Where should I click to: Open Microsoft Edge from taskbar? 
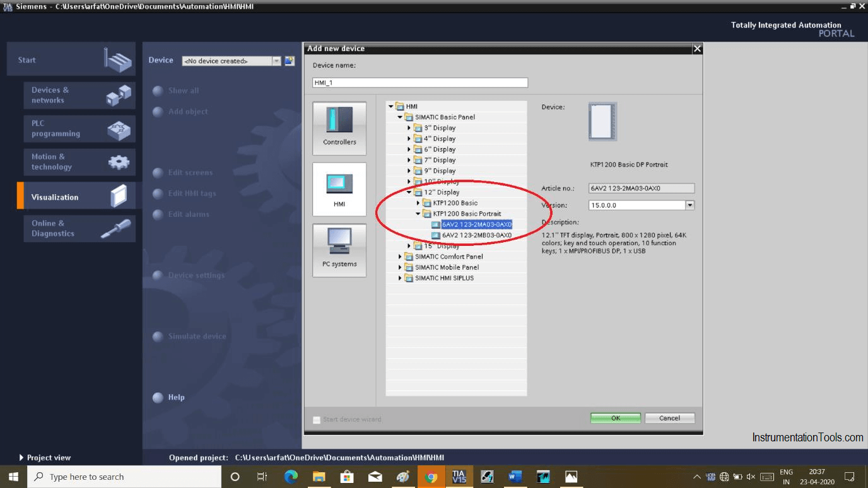pos(291,477)
